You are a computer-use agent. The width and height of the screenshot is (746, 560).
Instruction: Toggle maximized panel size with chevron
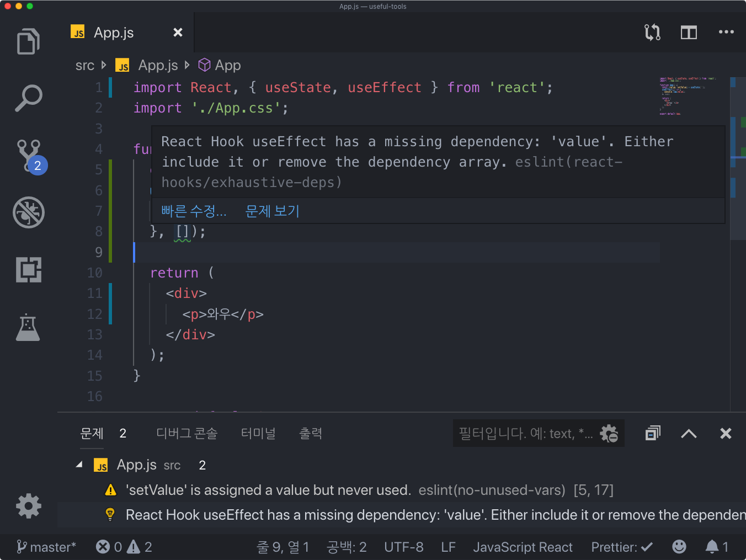pyautogui.click(x=689, y=434)
